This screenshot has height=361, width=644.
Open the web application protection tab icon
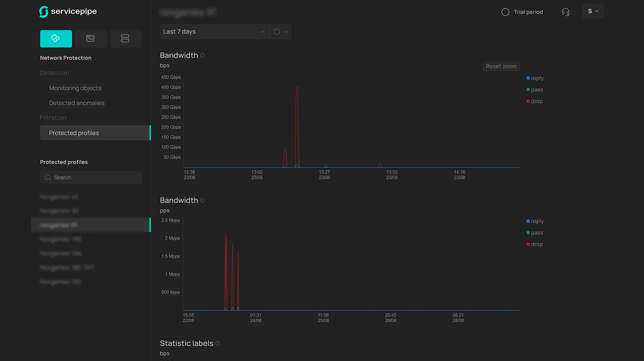coord(91,39)
